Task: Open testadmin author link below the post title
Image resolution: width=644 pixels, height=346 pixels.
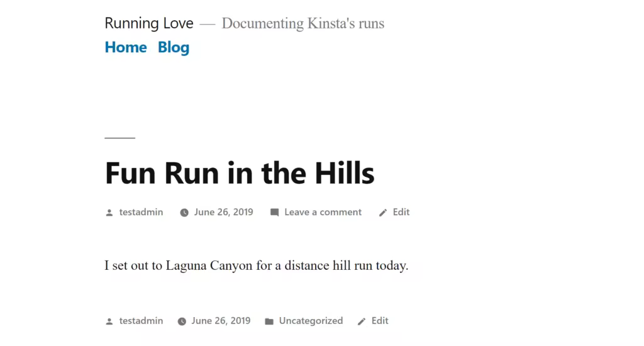Action: coord(141,212)
